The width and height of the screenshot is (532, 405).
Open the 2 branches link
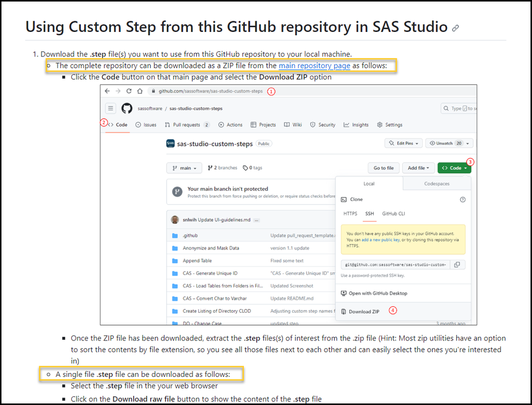(x=223, y=168)
